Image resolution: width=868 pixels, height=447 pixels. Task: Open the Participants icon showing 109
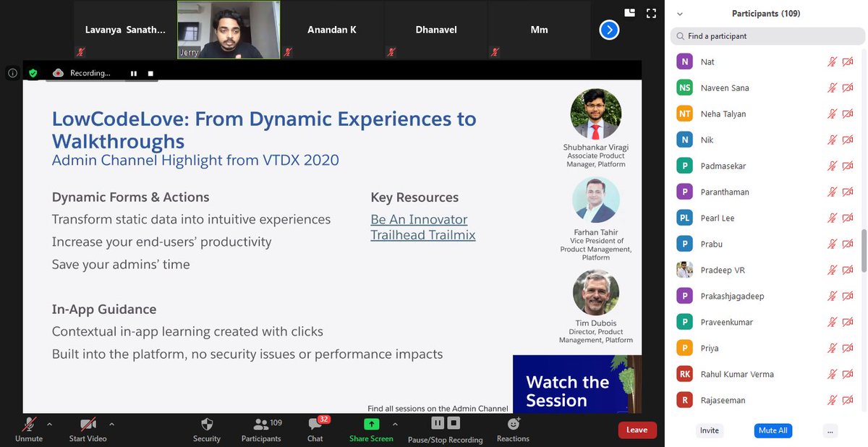coord(261,425)
